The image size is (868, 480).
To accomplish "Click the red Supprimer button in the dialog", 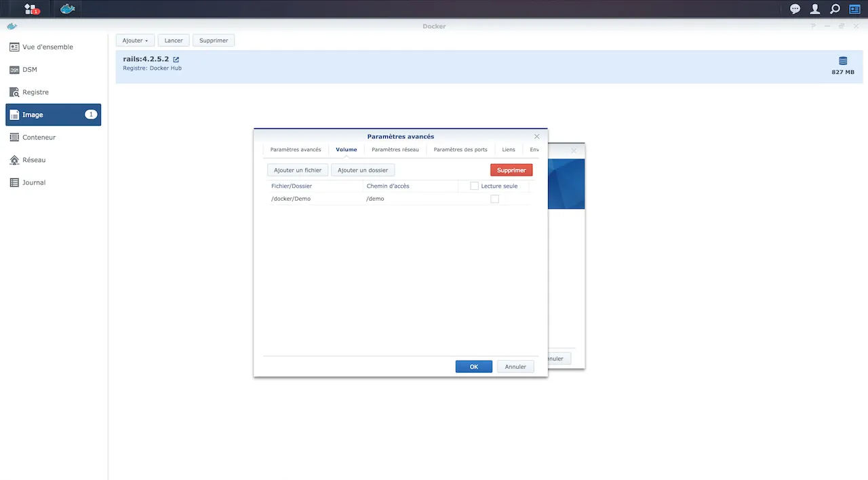I will coord(511,170).
